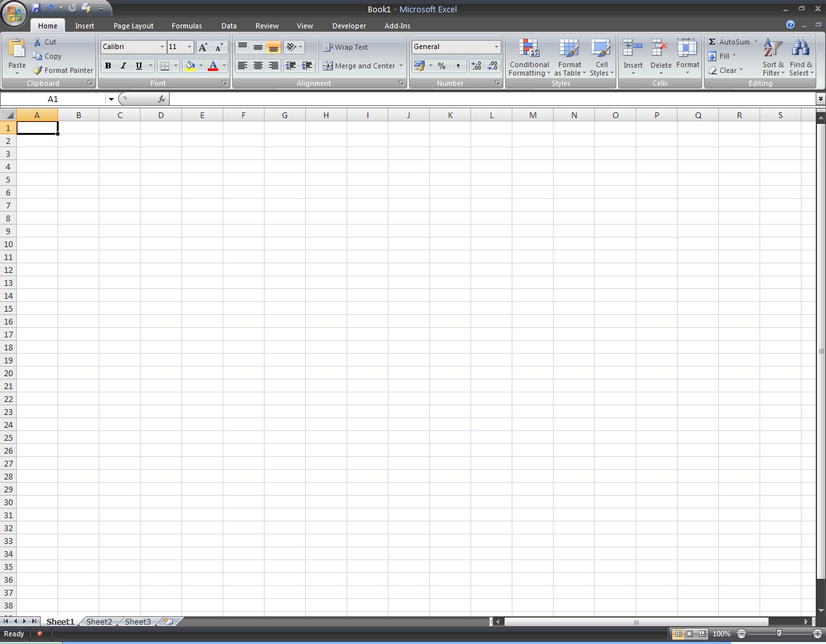Switch to the Insert ribbon tab
Viewport: 826px width, 644px height.
pos(85,26)
